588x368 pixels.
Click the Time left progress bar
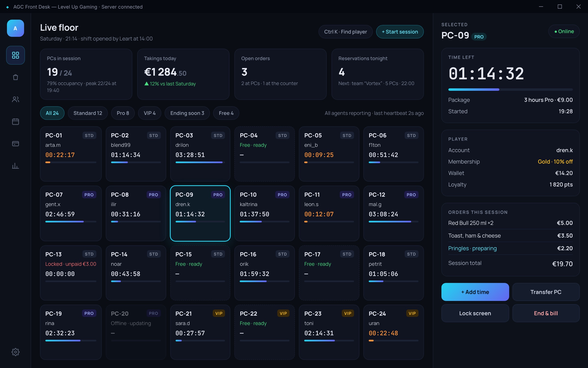click(x=510, y=90)
